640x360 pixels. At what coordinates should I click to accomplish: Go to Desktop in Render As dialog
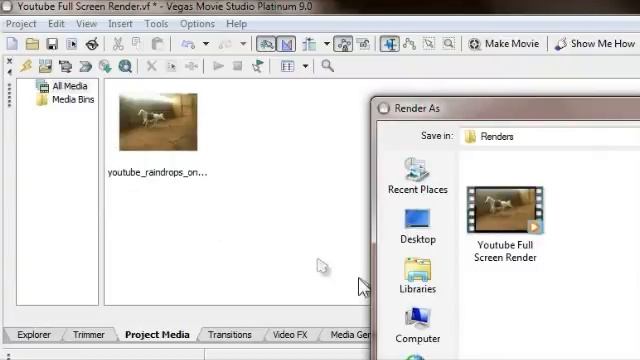coord(418,227)
